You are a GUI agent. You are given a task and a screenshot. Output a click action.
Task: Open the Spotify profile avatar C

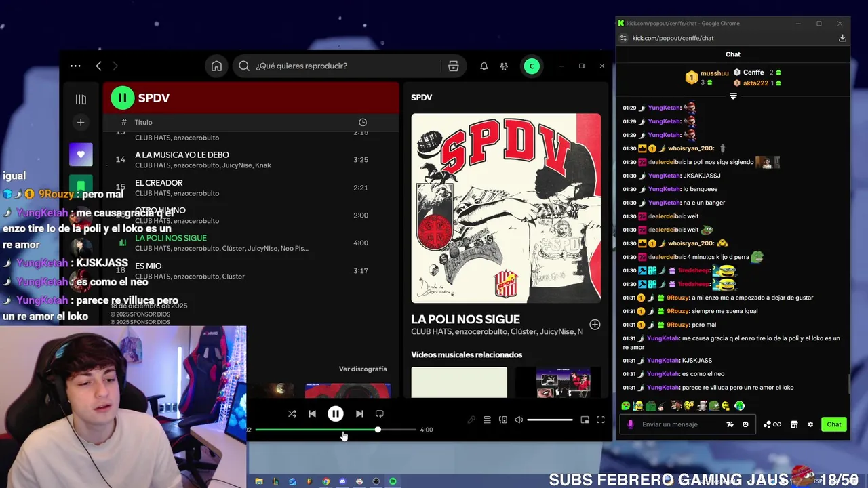tap(532, 66)
